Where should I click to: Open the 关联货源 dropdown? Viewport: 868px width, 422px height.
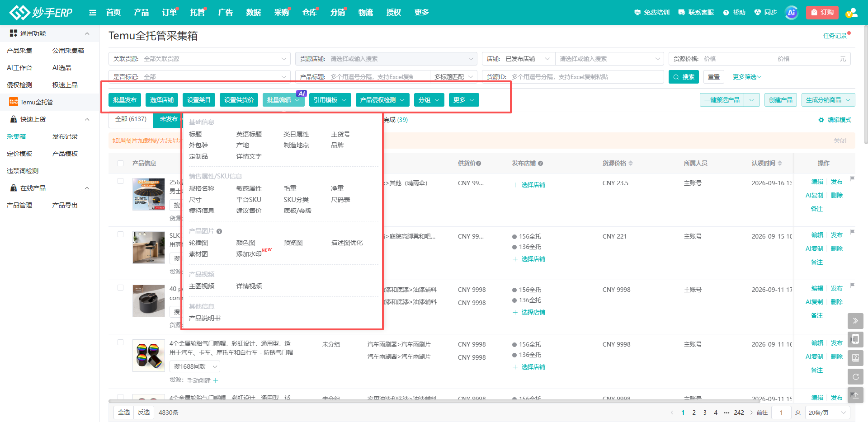[x=199, y=59]
